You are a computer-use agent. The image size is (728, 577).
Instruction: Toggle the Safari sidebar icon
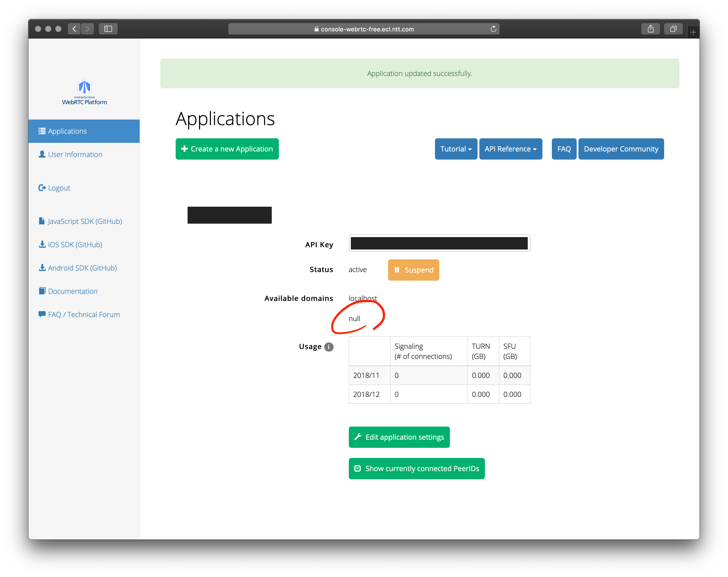point(108,29)
